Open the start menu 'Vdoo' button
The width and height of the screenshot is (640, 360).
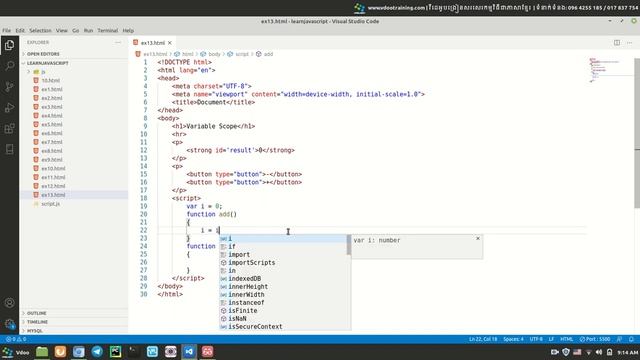[16, 352]
